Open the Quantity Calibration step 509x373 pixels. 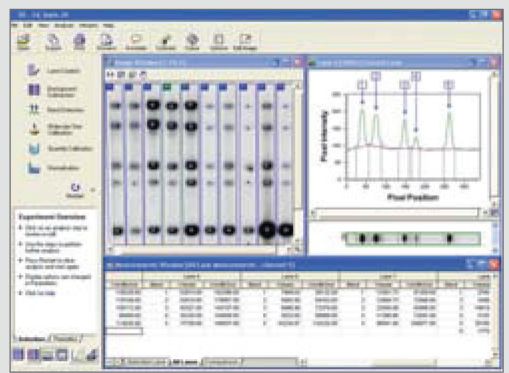click(60, 149)
